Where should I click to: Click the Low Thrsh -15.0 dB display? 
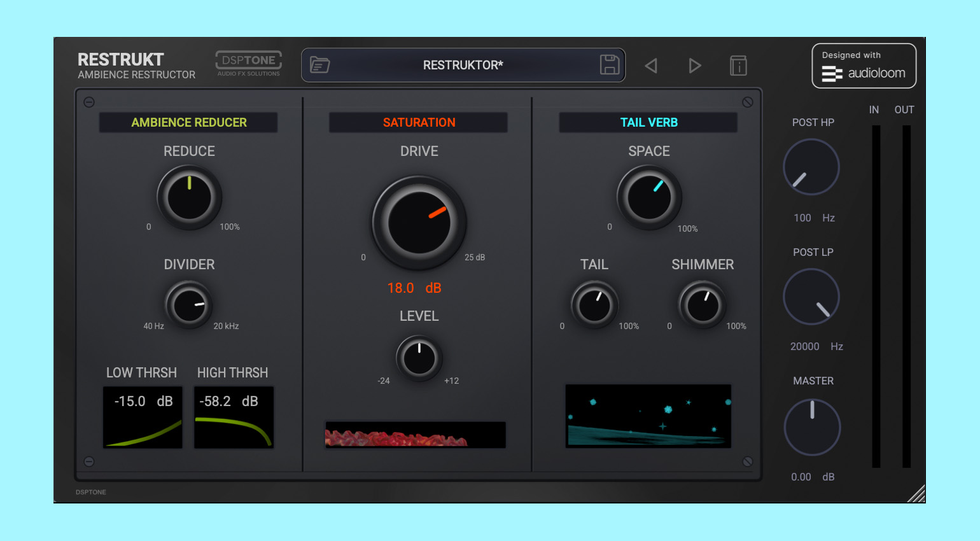click(143, 417)
